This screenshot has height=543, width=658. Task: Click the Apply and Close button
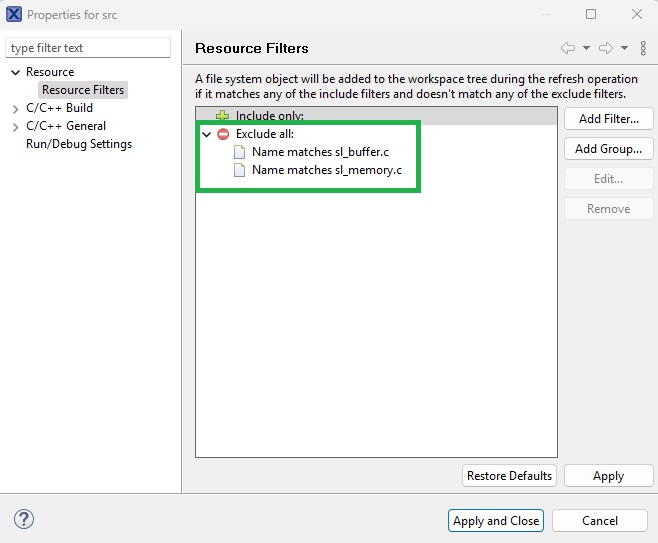[x=496, y=520]
